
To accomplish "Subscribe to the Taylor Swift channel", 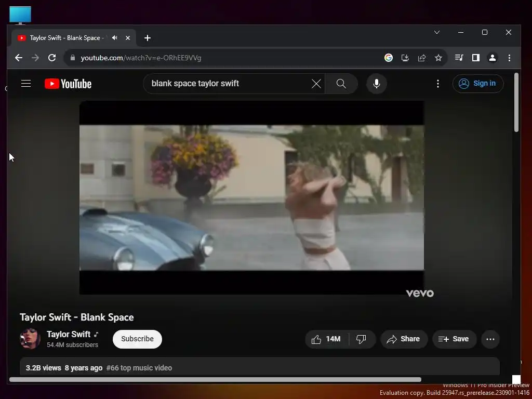I will click(137, 339).
